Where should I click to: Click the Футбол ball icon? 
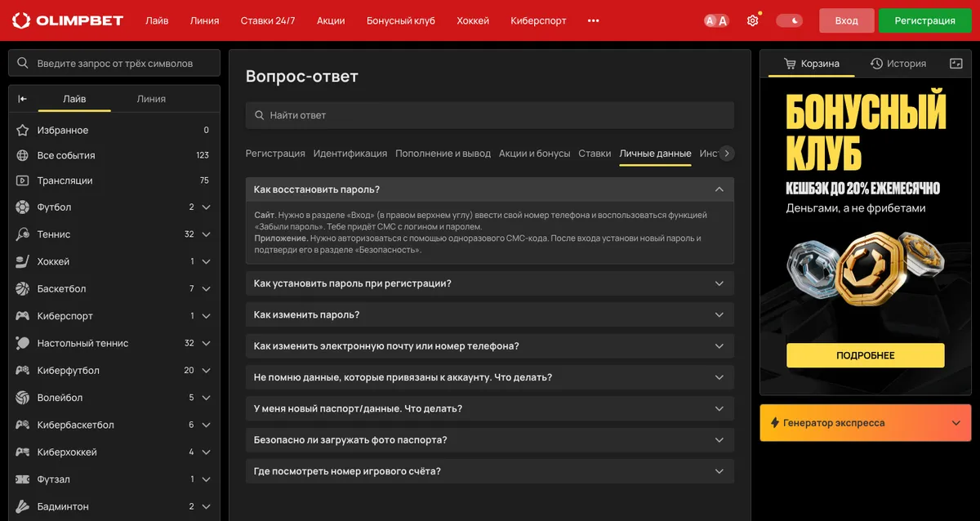pos(23,207)
